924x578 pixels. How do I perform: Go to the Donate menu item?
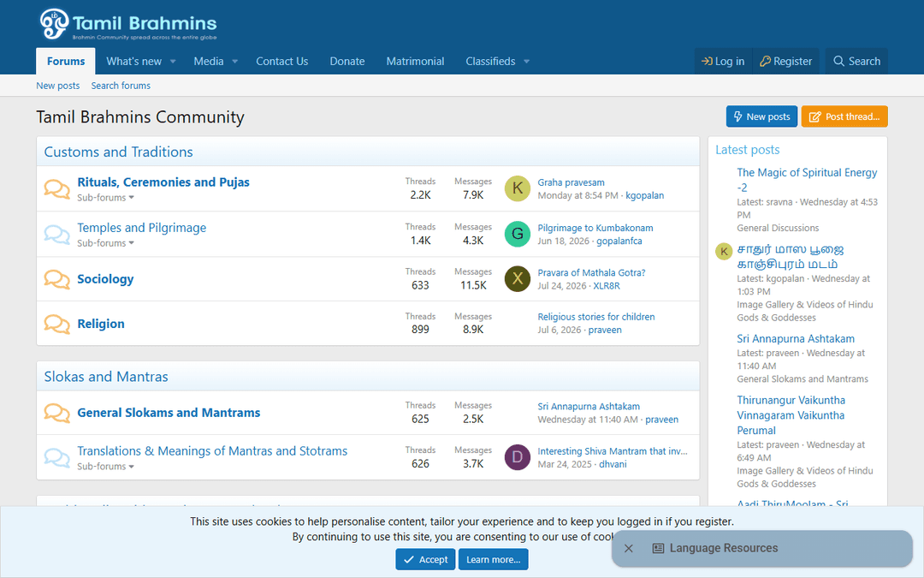coord(347,62)
